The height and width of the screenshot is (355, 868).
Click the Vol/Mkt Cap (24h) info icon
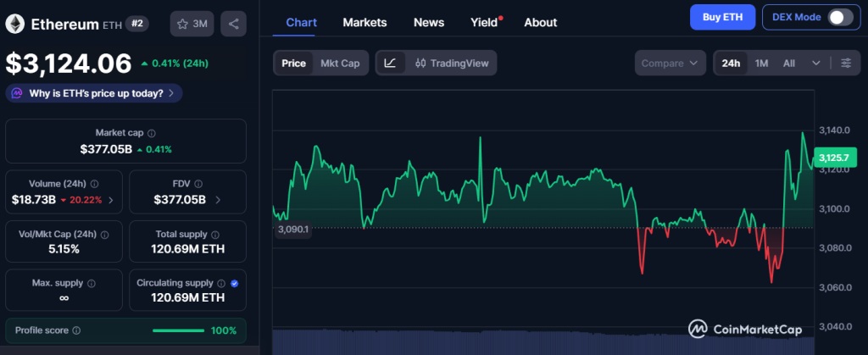coord(104,235)
